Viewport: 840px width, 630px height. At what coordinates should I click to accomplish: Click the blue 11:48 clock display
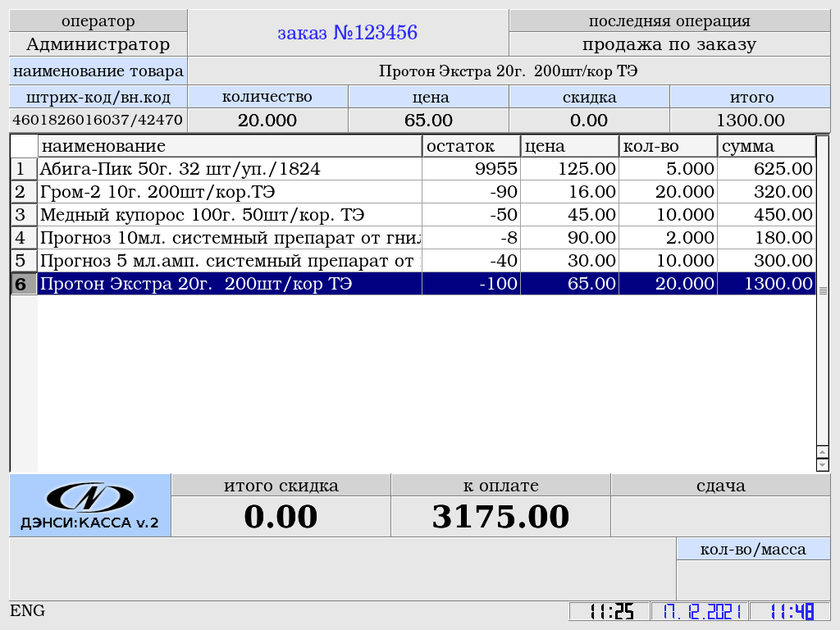(x=791, y=611)
